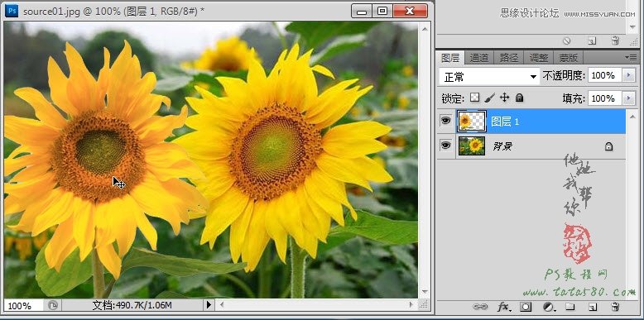The width and height of the screenshot is (644, 320).
Task: Click the status bar preview icon beside zoom
Action: (x=53, y=305)
